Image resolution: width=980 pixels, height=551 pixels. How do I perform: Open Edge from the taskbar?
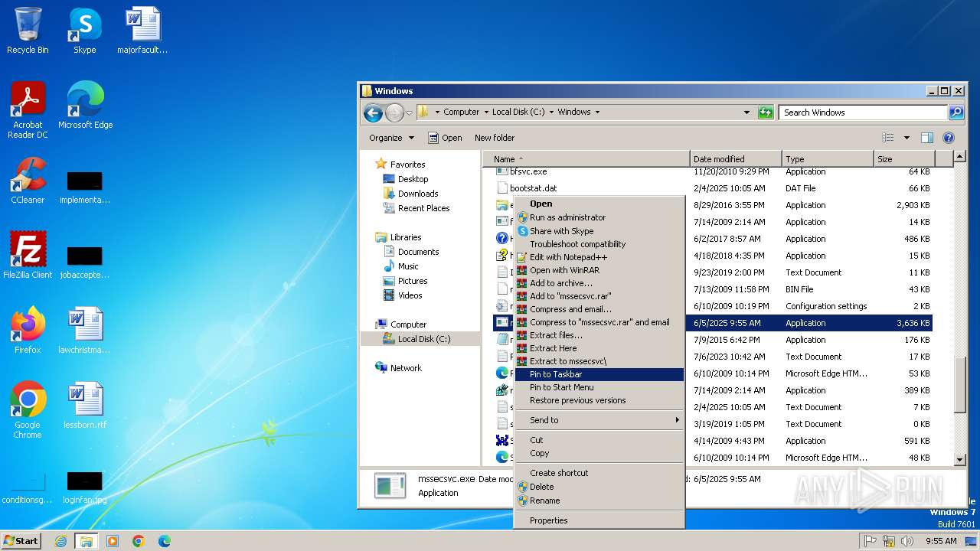[x=165, y=541]
